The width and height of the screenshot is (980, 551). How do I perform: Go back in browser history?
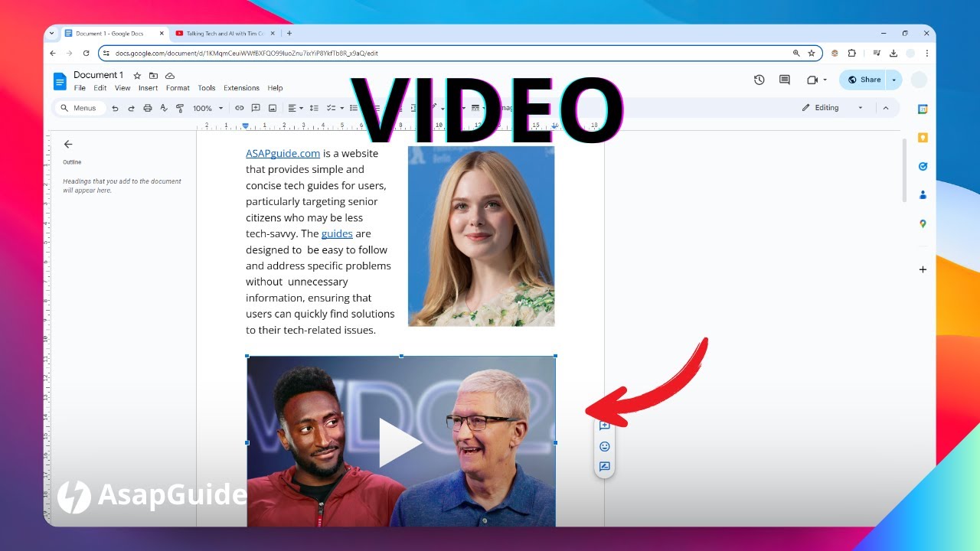pyautogui.click(x=52, y=54)
